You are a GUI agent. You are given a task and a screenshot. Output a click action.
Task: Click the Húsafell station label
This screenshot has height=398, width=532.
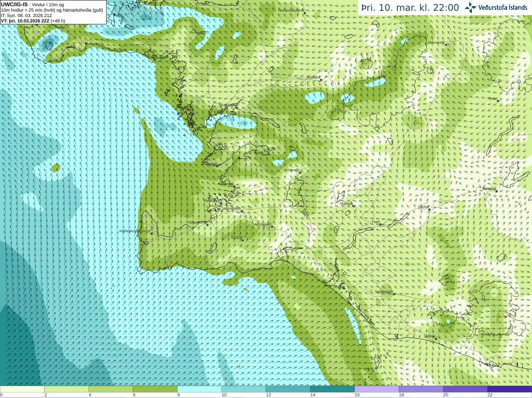pyautogui.click(x=313, y=77)
